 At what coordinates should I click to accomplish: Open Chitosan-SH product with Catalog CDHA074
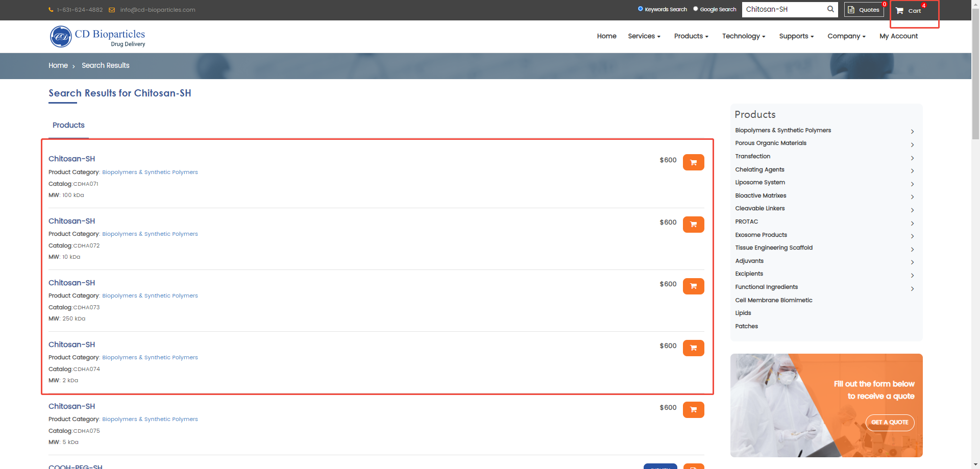point(71,344)
